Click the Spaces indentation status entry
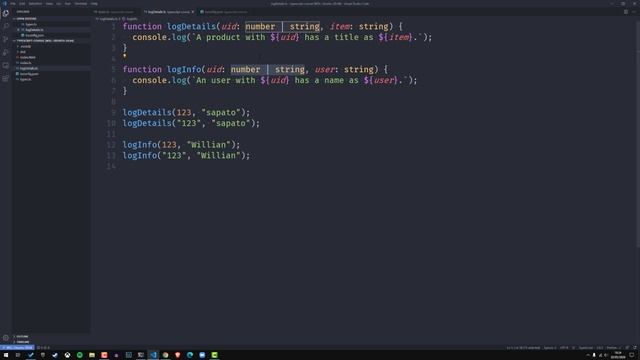Image resolution: width=640 pixels, height=360 pixels. click(550, 348)
